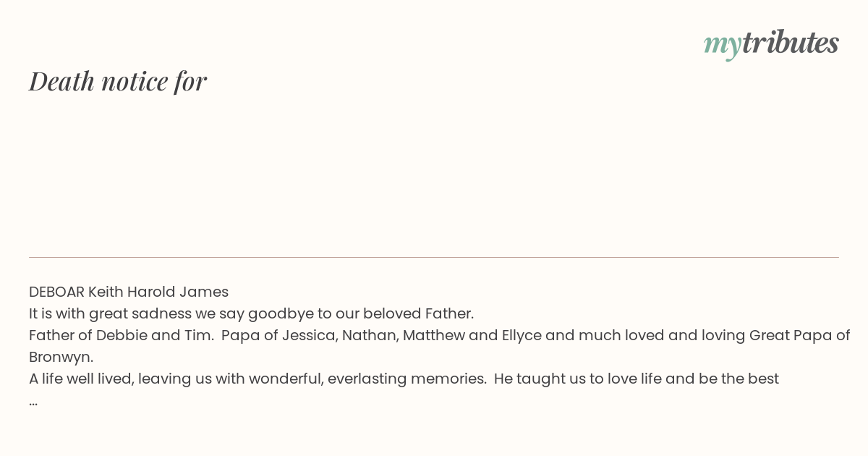Click the green "my" part of the logo

tap(722, 46)
